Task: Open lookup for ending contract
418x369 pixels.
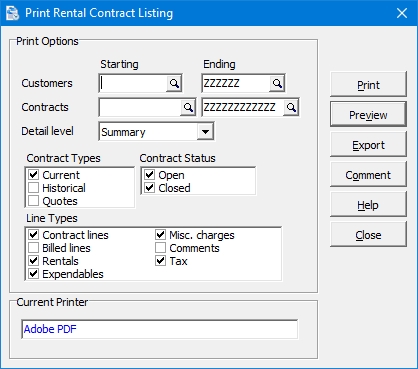Action: point(291,107)
